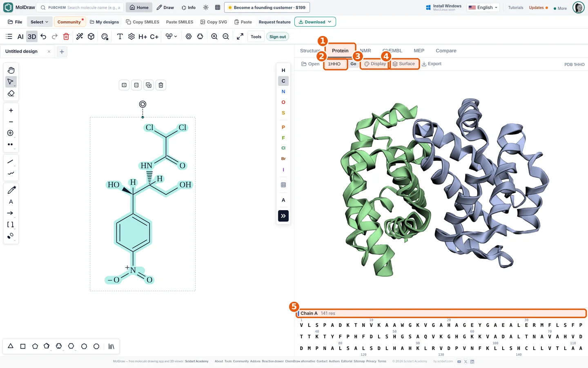Click the delete icon above the molecule
Screen dimensions: 588x368
(161, 85)
